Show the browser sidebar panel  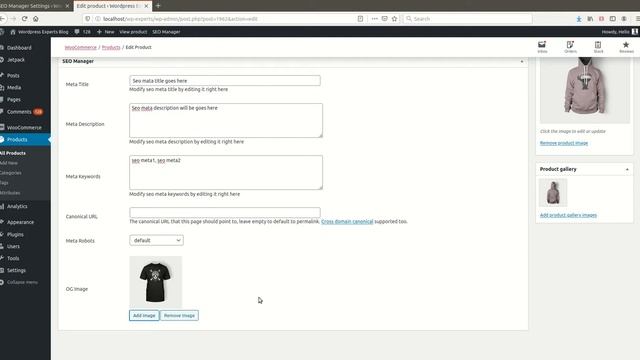(613, 19)
